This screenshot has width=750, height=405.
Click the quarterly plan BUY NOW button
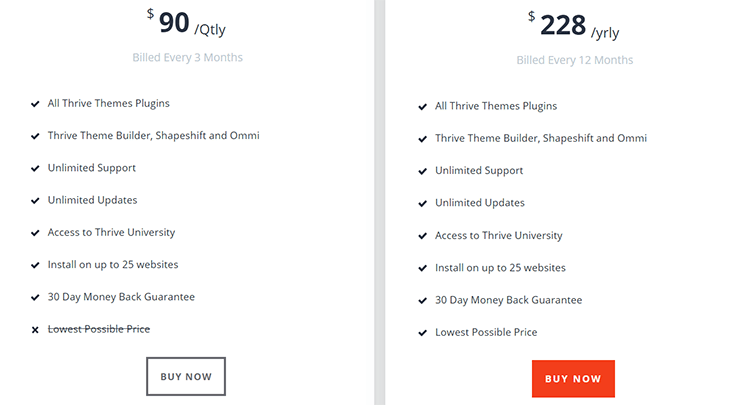click(187, 376)
